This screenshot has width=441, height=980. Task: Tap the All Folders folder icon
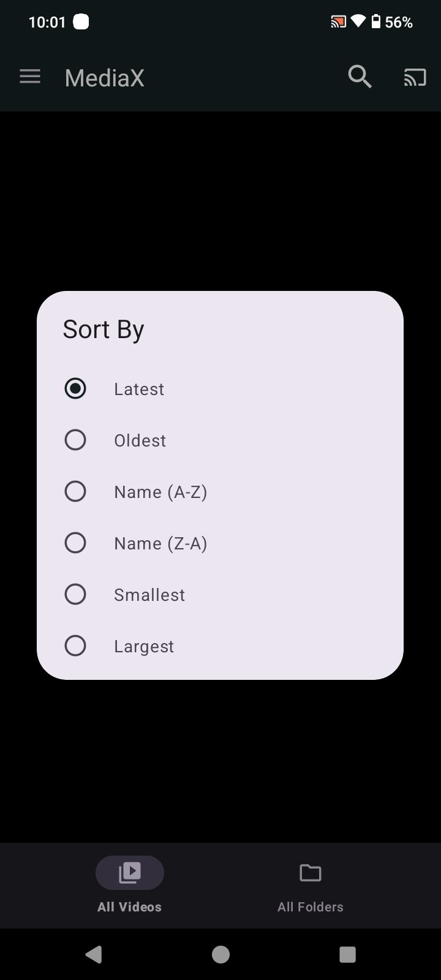click(311, 872)
